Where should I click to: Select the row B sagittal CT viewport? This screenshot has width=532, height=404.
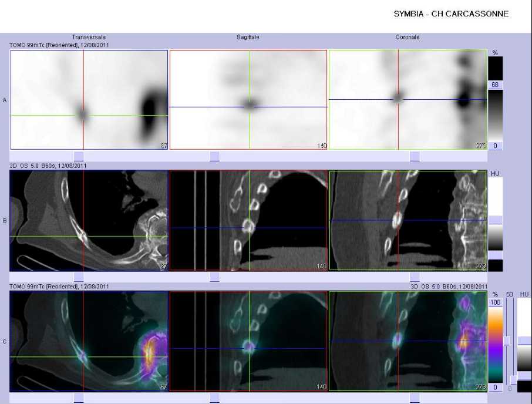[248, 220]
